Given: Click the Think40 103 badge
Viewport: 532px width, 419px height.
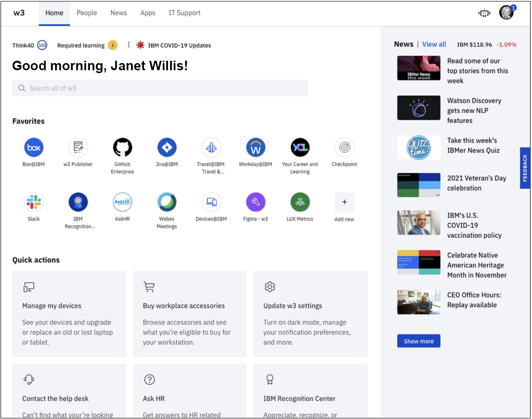Looking at the screenshot, I should click(42, 45).
